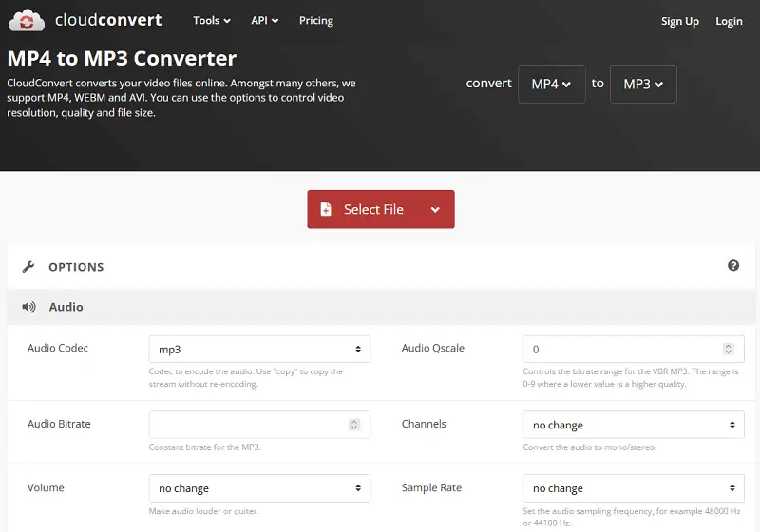The height and width of the screenshot is (532, 760).
Task: Click the Audio section header label
Action: (x=66, y=307)
